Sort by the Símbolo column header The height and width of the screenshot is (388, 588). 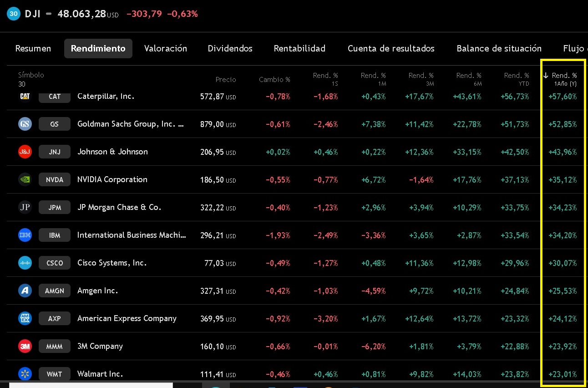tap(31, 75)
